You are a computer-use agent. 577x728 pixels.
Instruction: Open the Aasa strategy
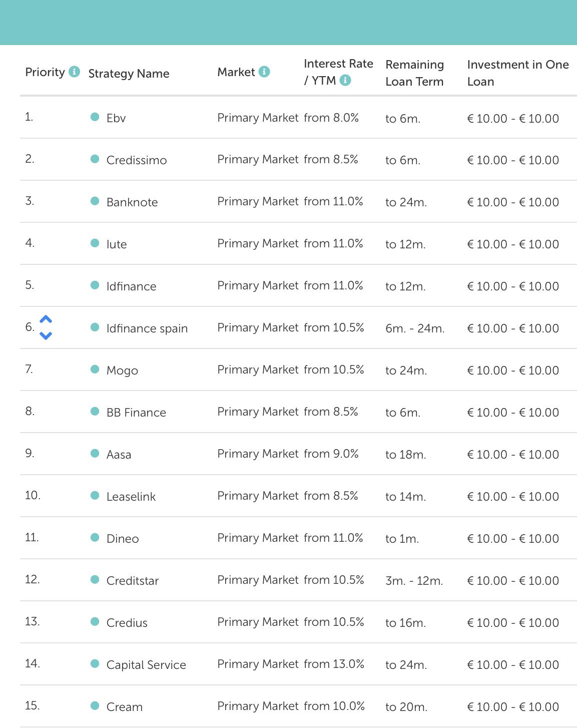tap(119, 455)
